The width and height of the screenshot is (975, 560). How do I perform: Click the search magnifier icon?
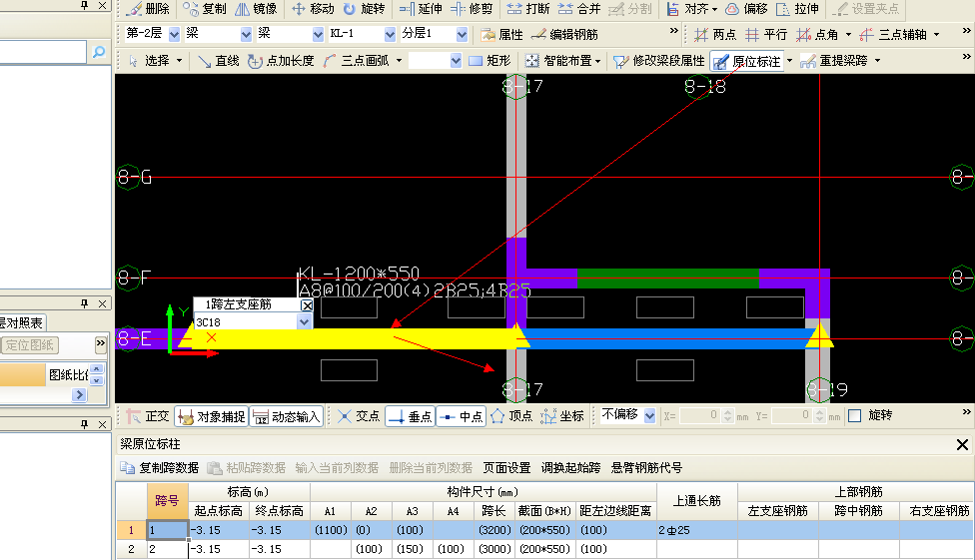coord(98,52)
